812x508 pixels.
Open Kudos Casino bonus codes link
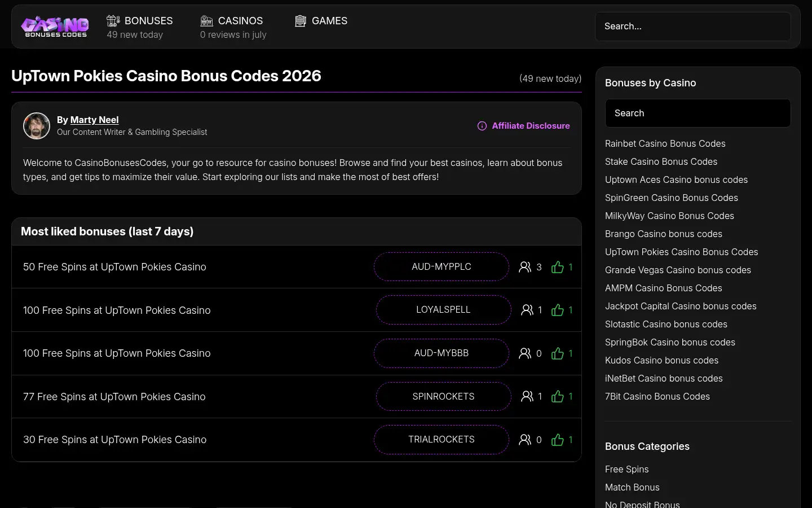[x=661, y=361]
